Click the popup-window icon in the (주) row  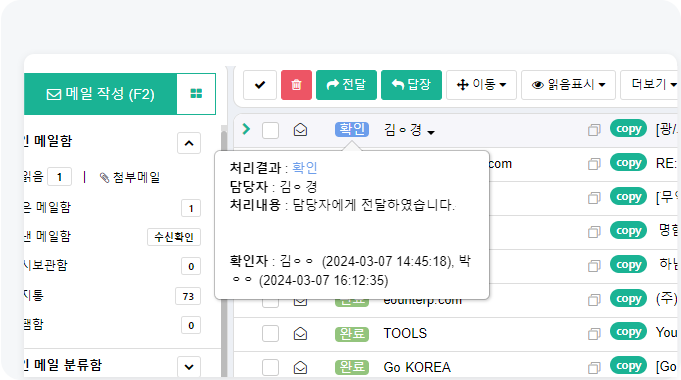tap(594, 300)
